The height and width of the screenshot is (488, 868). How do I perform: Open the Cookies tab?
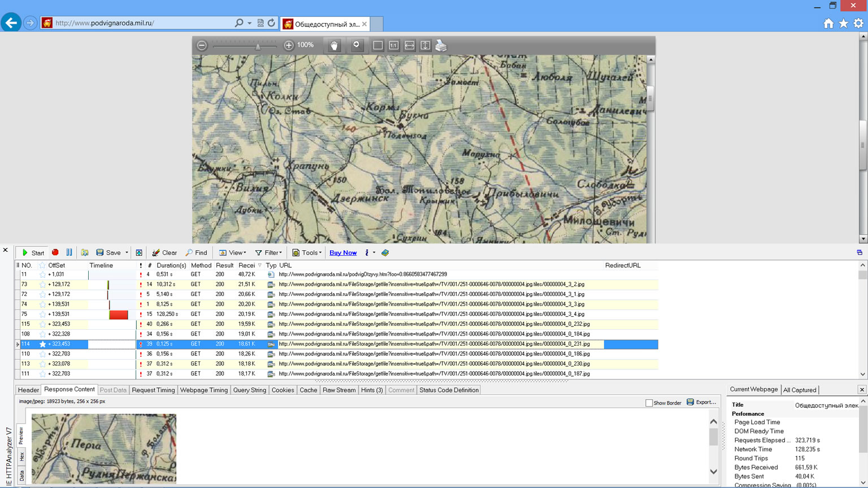click(283, 390)
